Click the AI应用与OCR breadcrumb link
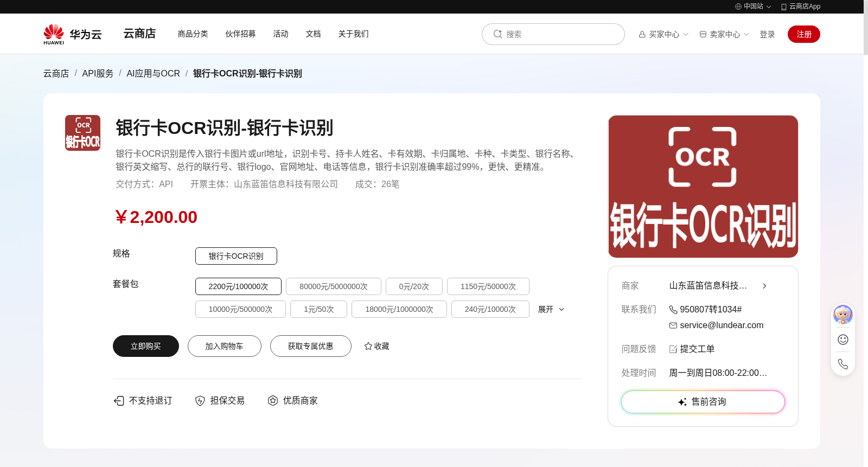This screenshot has height=467, width=868. 153,73
